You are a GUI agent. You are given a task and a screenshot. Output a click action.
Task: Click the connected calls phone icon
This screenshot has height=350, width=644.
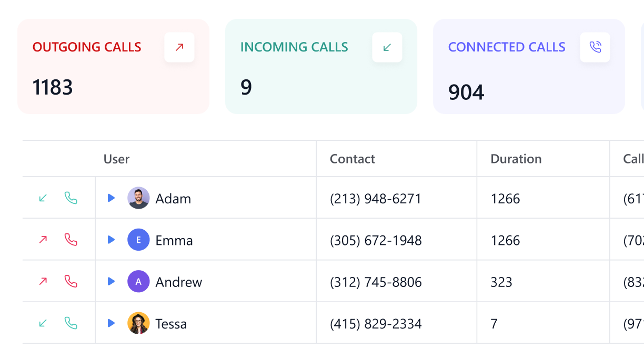point(595,47)
